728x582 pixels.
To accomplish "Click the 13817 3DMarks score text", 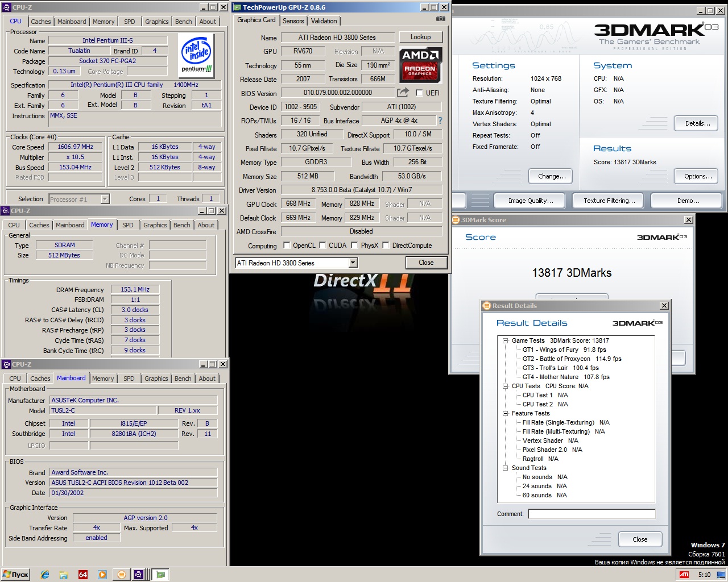I will click(x=572, y=273).
